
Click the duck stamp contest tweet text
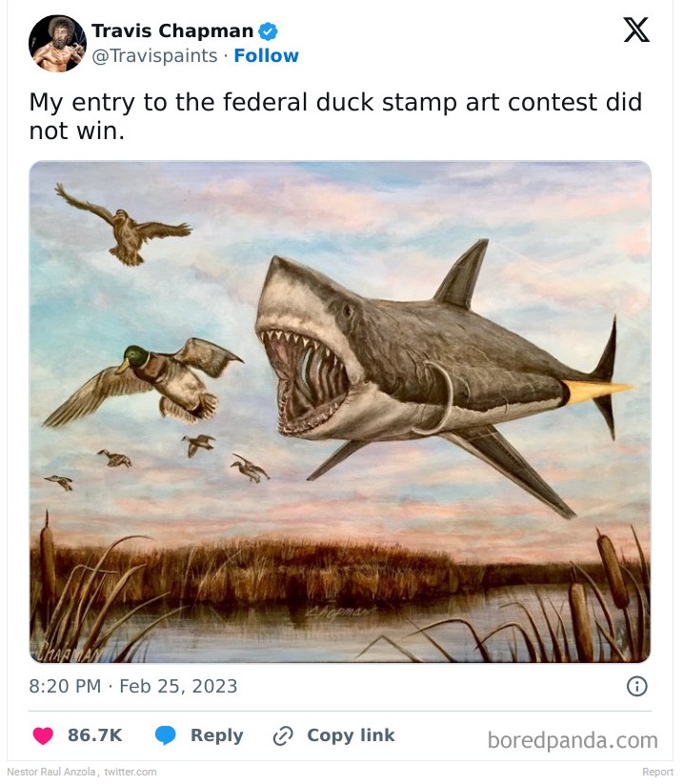[x=335, y=116]
